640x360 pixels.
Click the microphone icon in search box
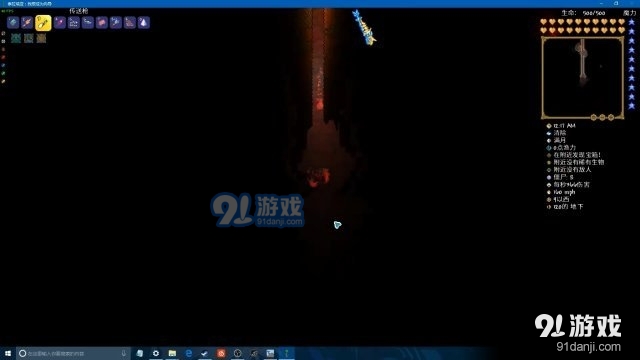coord(124,353)
